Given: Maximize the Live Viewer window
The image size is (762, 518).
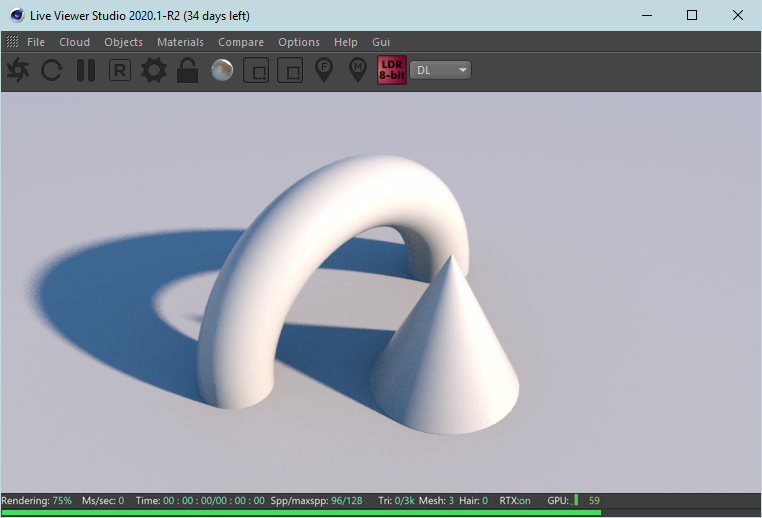Looking at the screenshot, I should (692, 16).
